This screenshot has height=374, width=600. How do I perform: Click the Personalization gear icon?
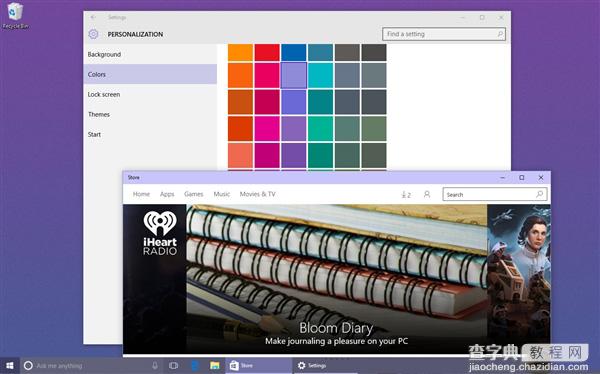pyautogui.click(x=93, y=34)
